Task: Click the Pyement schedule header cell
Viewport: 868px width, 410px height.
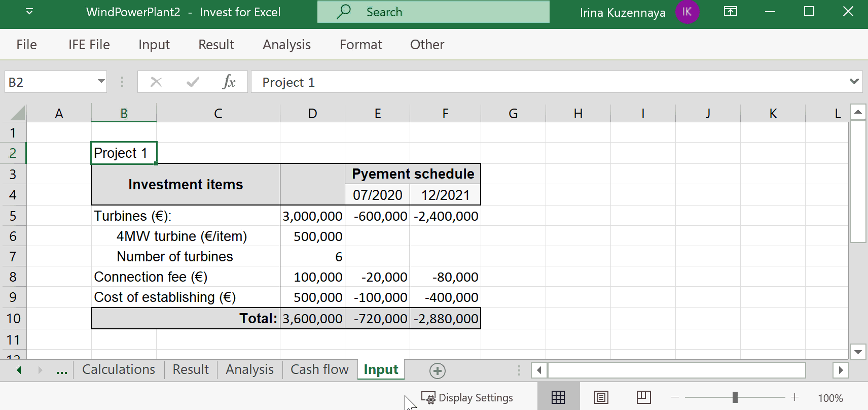Action: 413,174
